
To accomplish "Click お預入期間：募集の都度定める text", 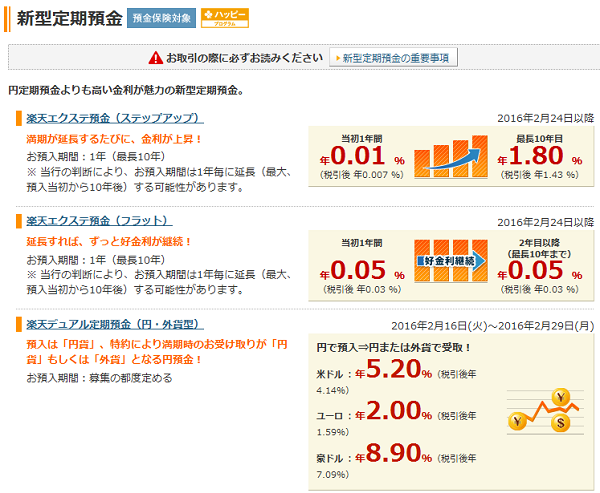I will coord(99,378).
